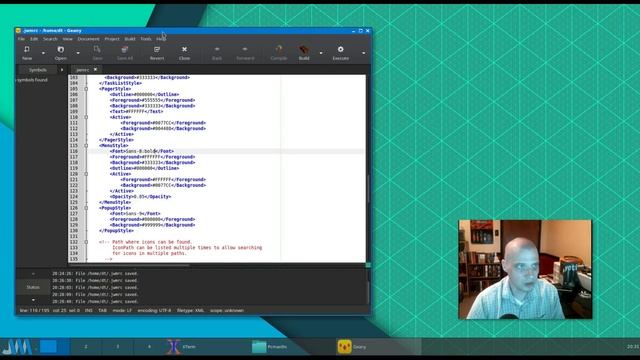Select the Status tab in message window
The image size is (640, 360).
click(x=33, y=287)
